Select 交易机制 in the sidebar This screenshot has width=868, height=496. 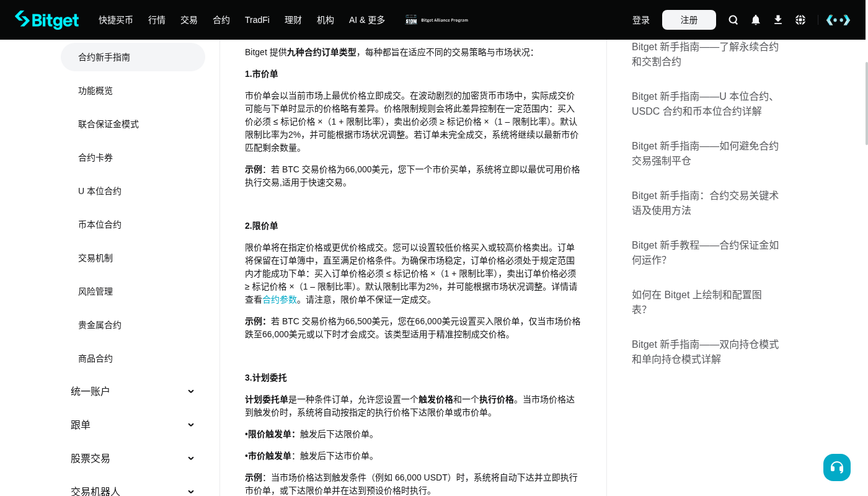[133, 258]
